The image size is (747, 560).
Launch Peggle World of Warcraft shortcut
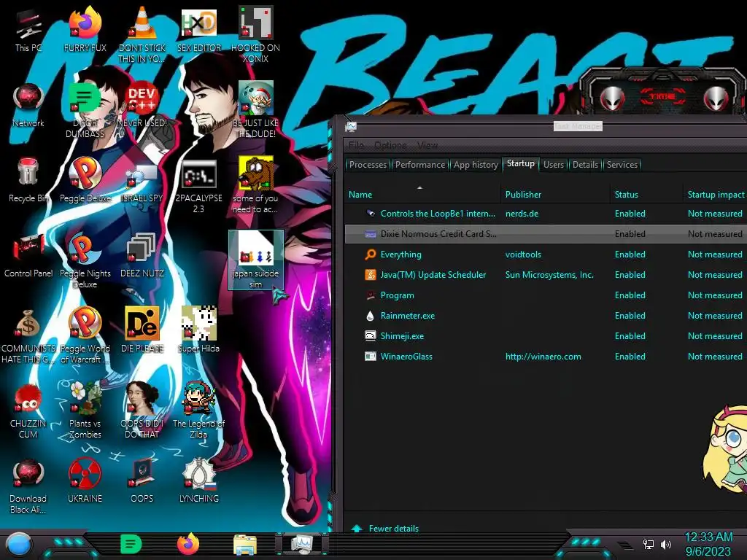point(85,335)
